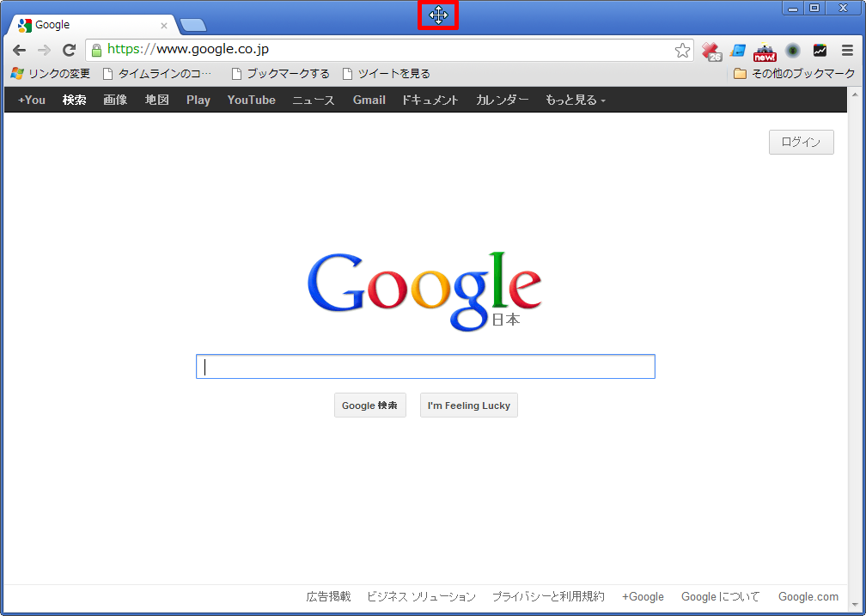Open the ツイートを見る bookmark
This screenshot has width=866, height=616.
point(386,74)
